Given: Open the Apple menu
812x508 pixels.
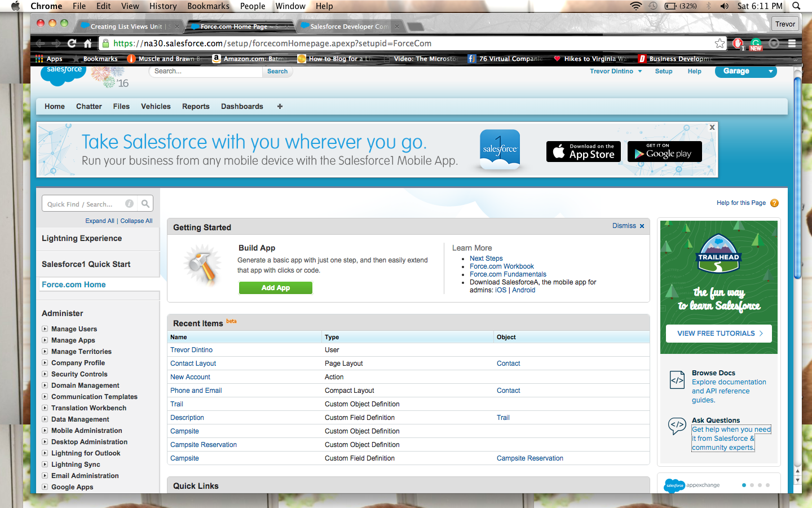Looking at the screenshot, I should coord(16,6).
